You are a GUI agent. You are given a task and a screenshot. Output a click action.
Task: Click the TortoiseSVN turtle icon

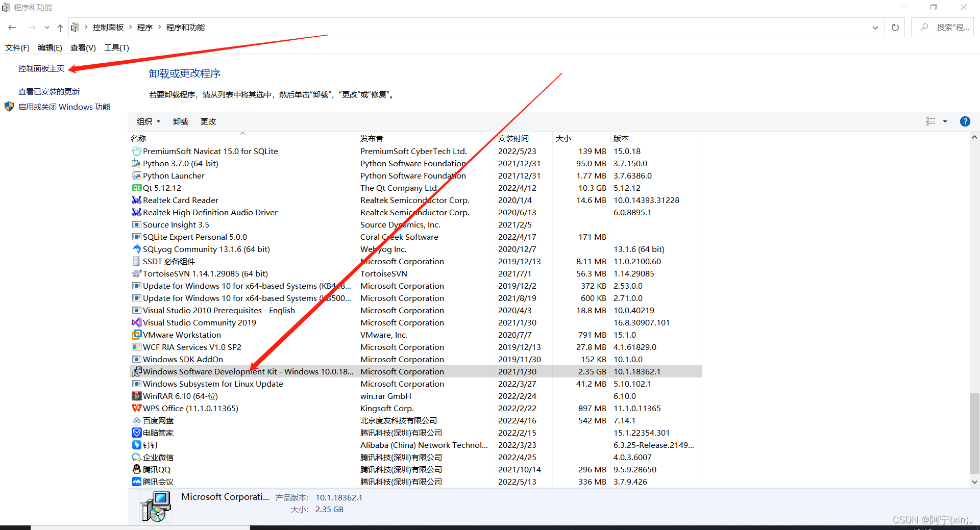coord(136,274)
